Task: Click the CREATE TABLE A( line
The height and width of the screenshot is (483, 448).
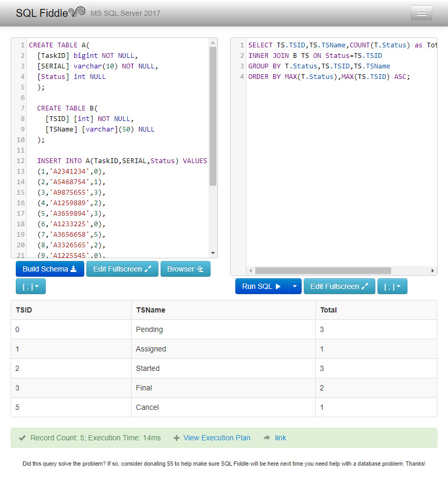Action: 59,45
